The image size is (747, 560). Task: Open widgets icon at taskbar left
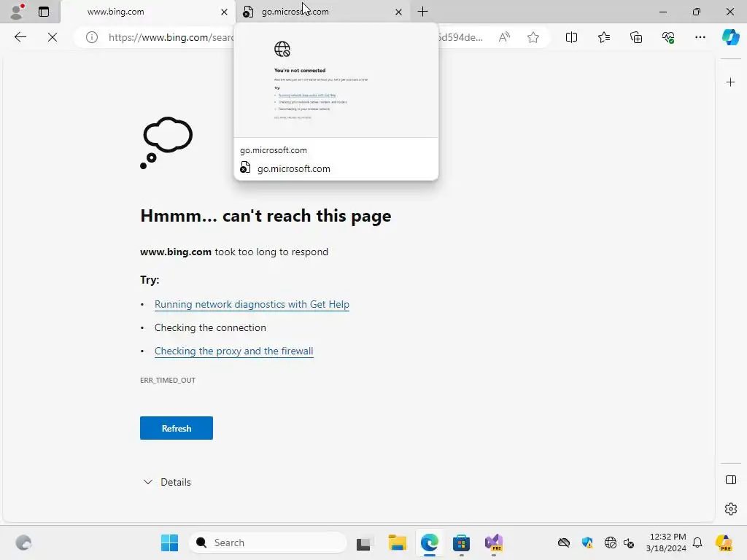[x=23, y=542]
